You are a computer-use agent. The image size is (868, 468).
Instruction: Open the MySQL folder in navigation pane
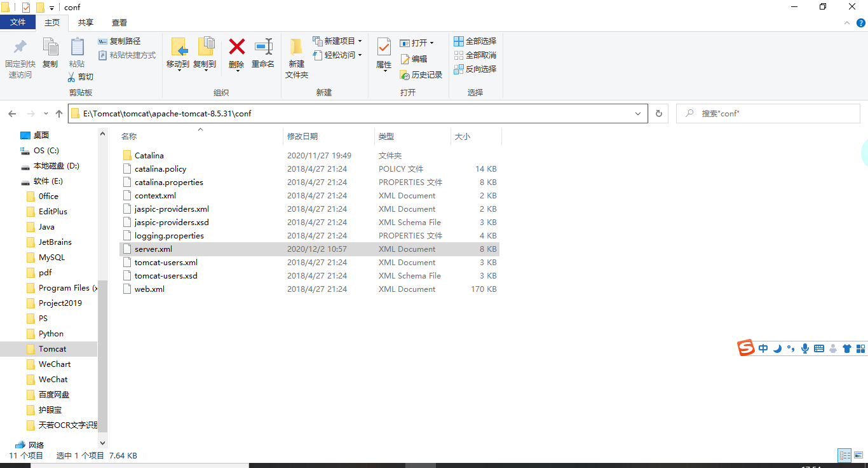(x=49, y=258)
